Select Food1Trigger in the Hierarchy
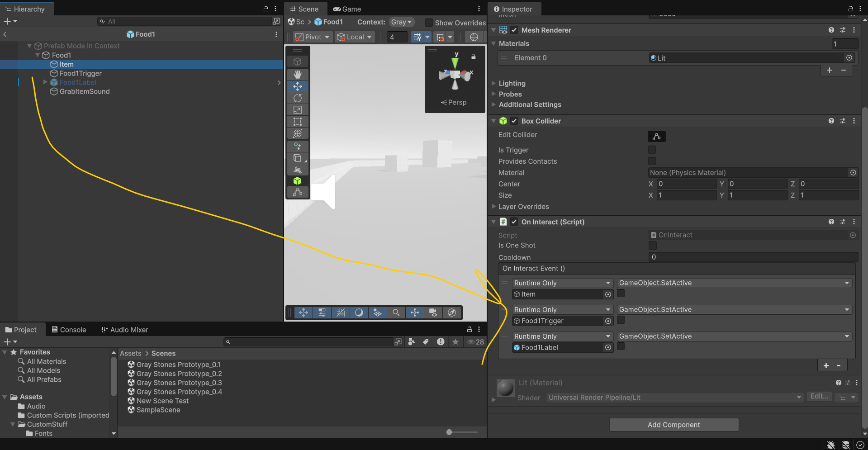Viewport: 868px width, 450px height. tap(81, 73)
